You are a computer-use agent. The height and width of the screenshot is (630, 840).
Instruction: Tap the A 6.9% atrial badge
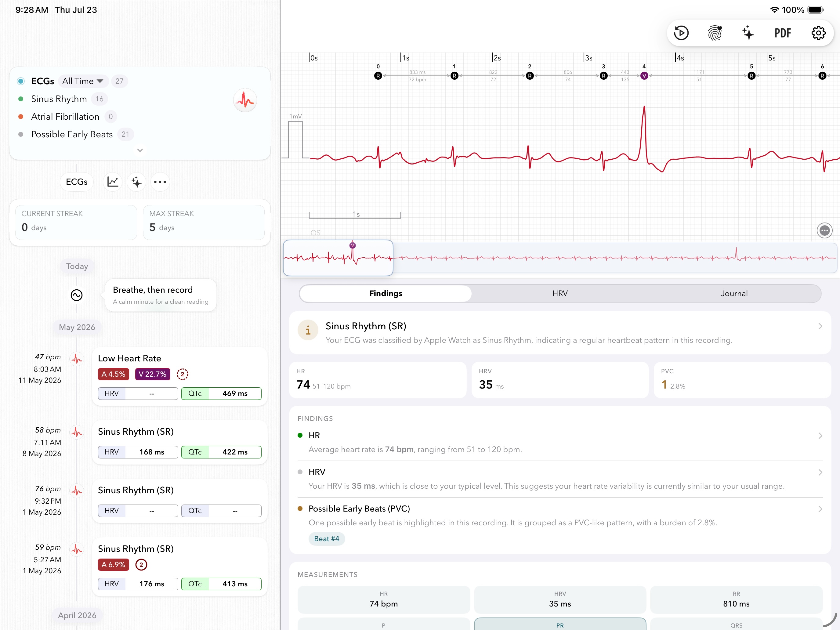pyautogui.click(x=113, y=565)
